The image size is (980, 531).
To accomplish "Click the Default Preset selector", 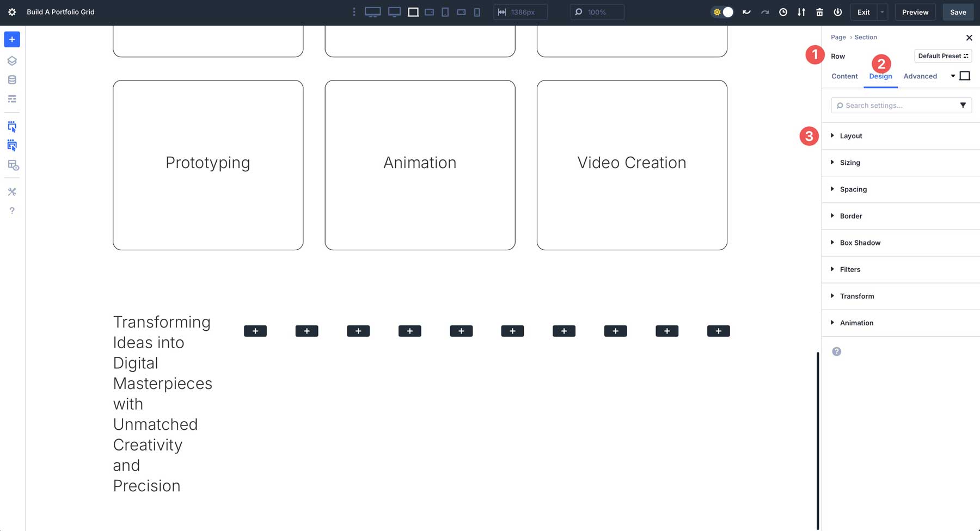I will (x=942, y=55).
